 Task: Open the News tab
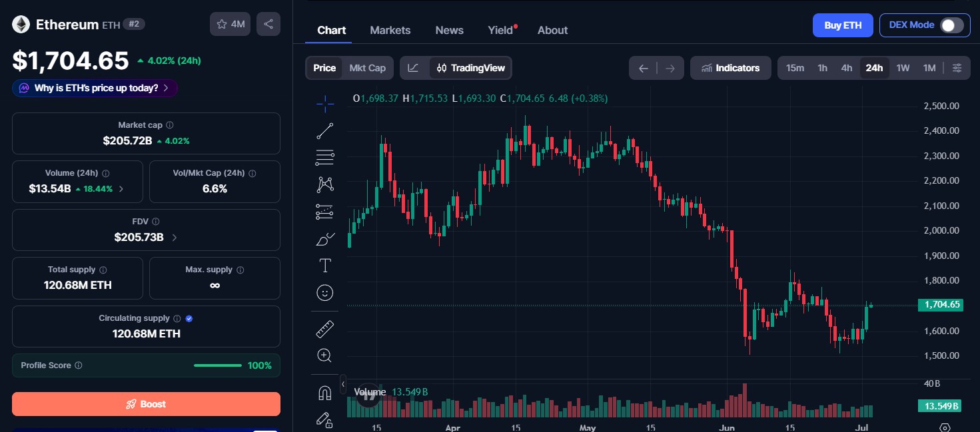coord(450,30)
